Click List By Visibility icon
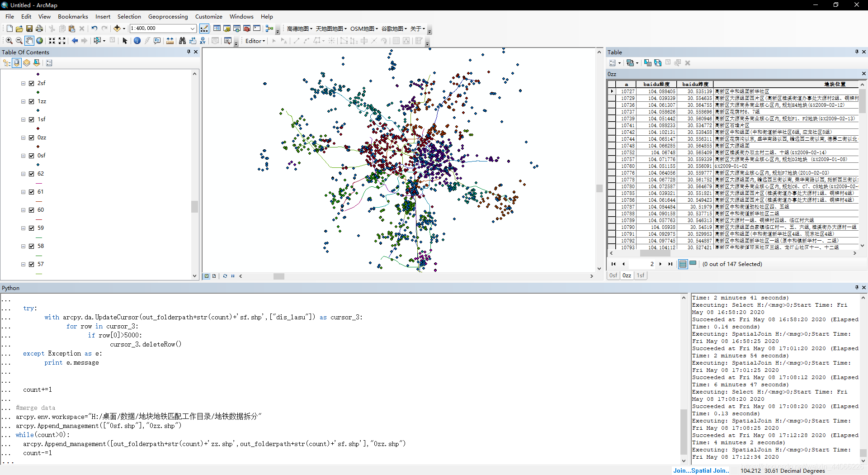Image resolution: width=868 pixels, height=475 pixels. click(x=27, y=63)
